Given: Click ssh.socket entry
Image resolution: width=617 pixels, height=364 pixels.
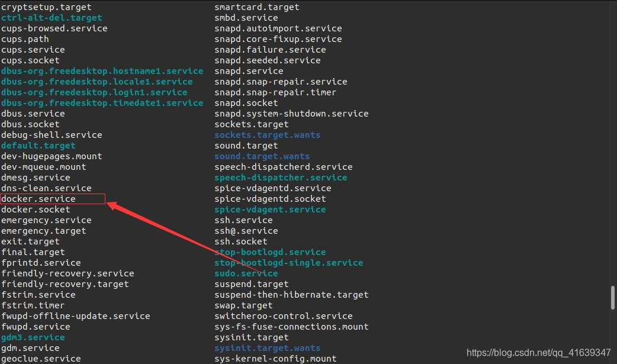Looking at the screenshot, I should [241, 241].
